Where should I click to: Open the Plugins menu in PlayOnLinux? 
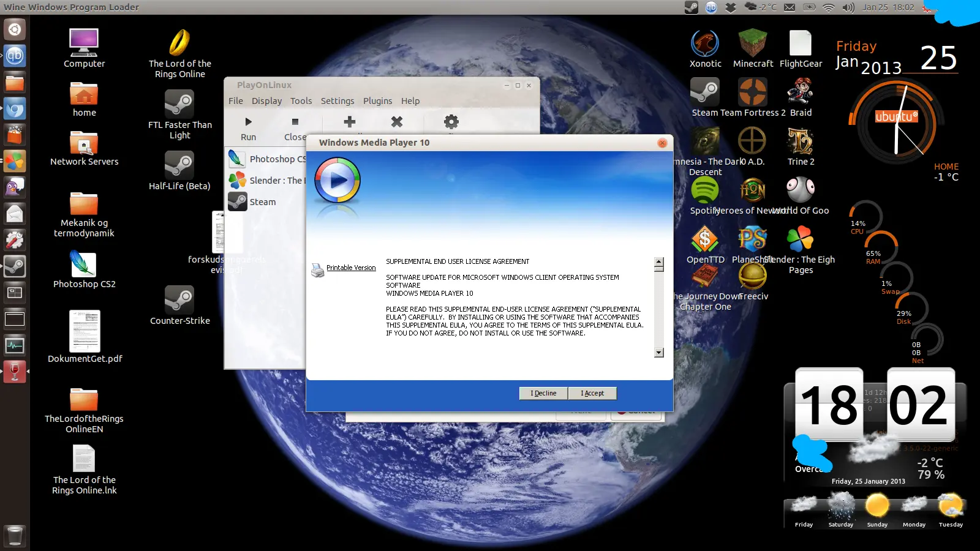(x=377, y=101)
